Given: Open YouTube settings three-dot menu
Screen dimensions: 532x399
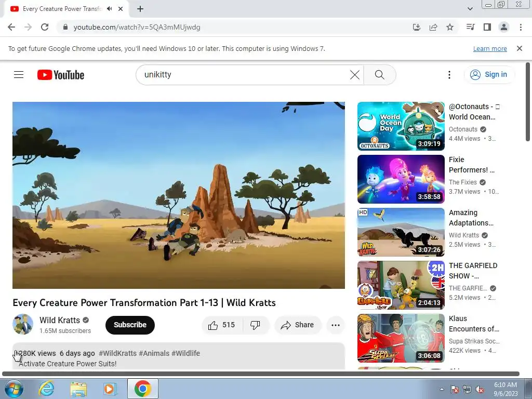Looking at the screenshot, I should pos(449,75).
